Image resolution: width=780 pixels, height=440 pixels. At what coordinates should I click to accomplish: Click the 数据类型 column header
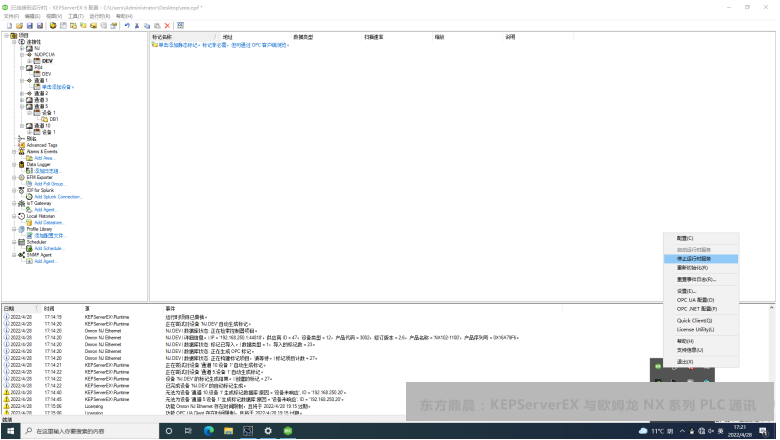click(x=326, y=37)
